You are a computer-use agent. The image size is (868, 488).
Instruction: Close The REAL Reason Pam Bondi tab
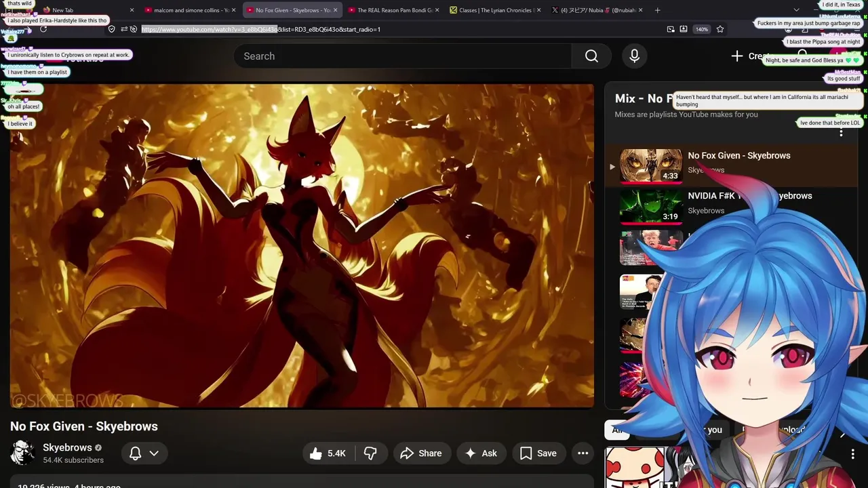click(437, 10)
